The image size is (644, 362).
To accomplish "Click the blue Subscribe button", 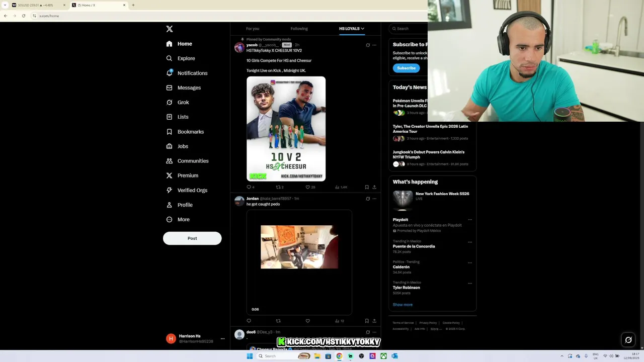I will click(406, 68).
